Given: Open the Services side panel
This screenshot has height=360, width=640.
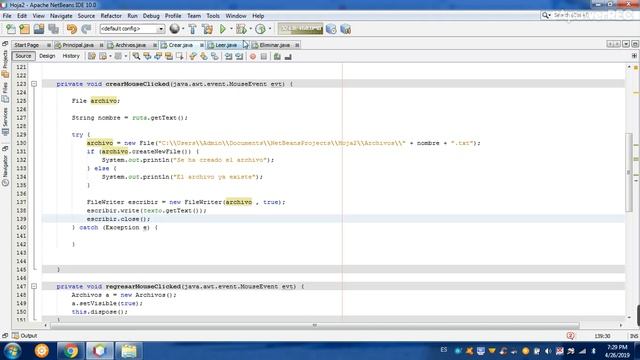Looking at the screenshot, I should pyautogui.click(x=5, y=121).
